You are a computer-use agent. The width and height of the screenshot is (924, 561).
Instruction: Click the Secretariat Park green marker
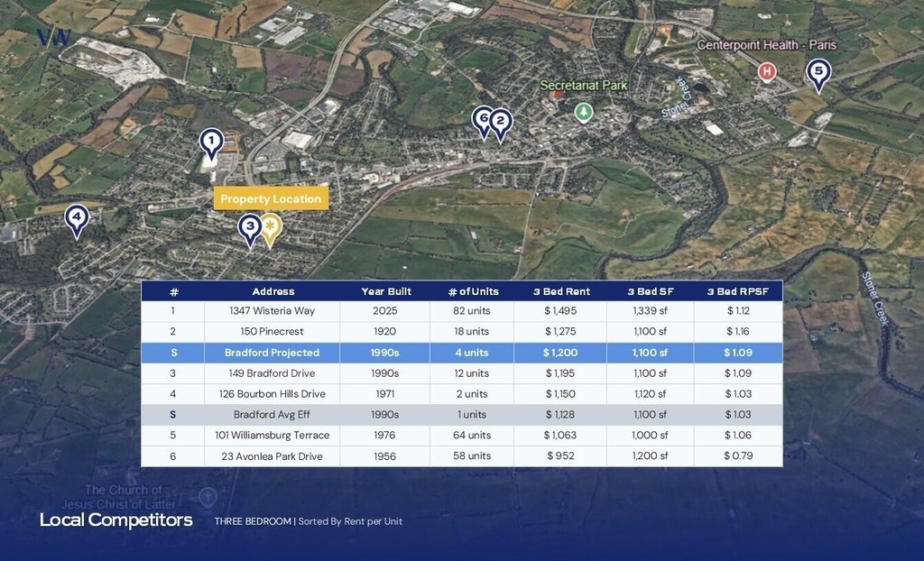click(584, 112)
